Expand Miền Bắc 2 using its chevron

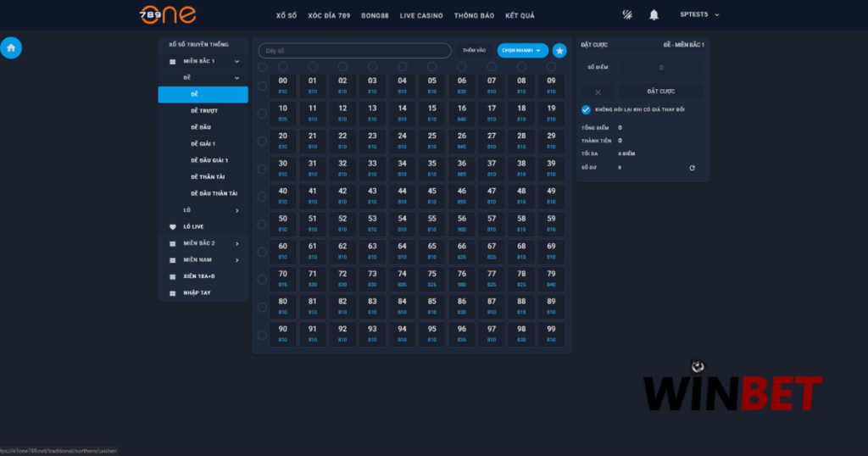point(237,243)
